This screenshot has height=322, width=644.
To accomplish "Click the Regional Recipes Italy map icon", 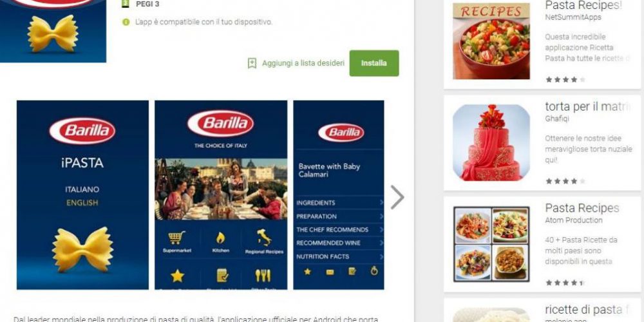I will point(264,238).
